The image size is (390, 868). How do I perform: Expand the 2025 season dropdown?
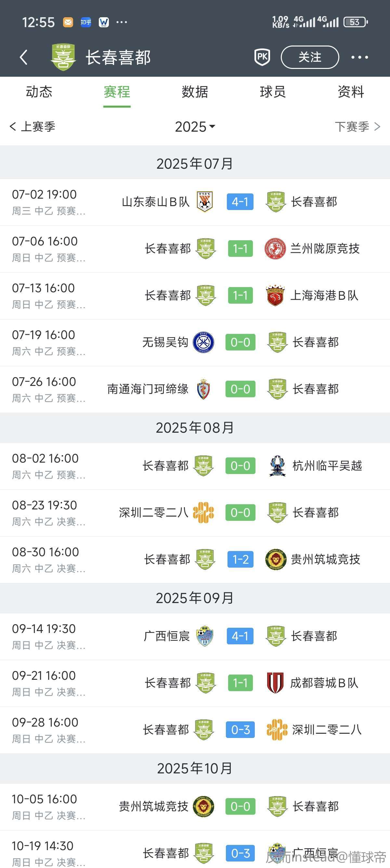195,127
